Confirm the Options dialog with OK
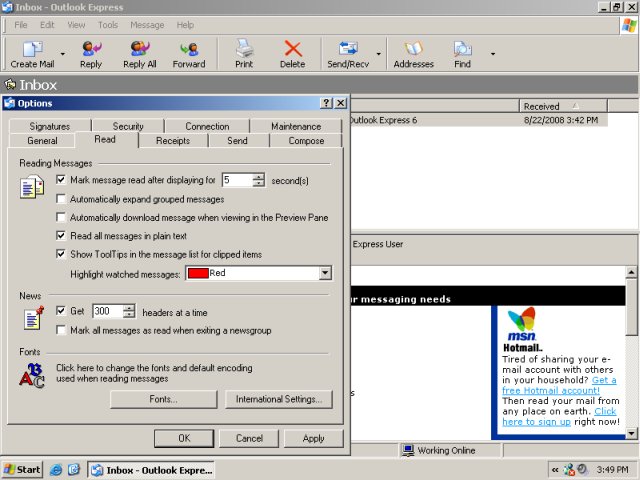The image size is (640, 480). click(x=184, y=438)
